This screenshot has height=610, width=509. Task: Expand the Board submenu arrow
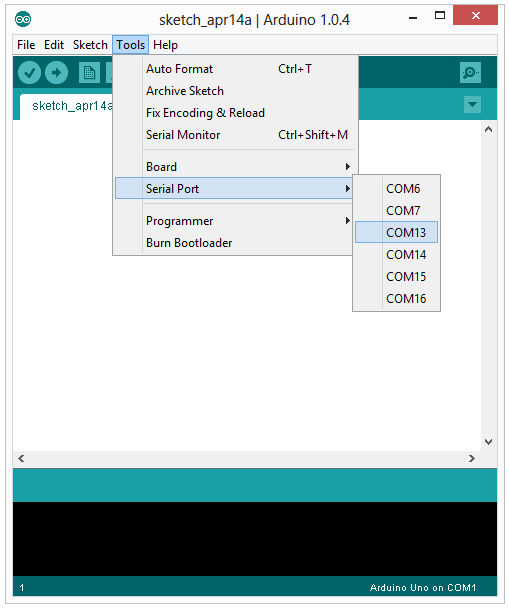coord(348,167)
